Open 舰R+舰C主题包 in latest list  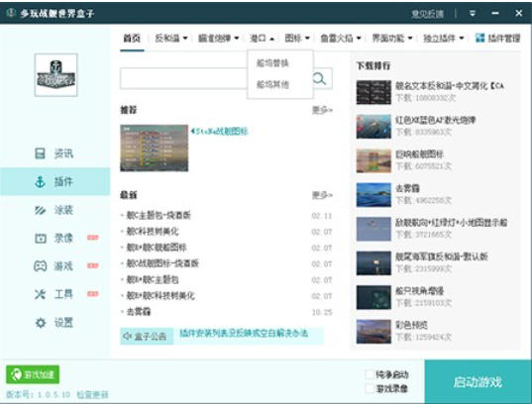click(153, 279)
